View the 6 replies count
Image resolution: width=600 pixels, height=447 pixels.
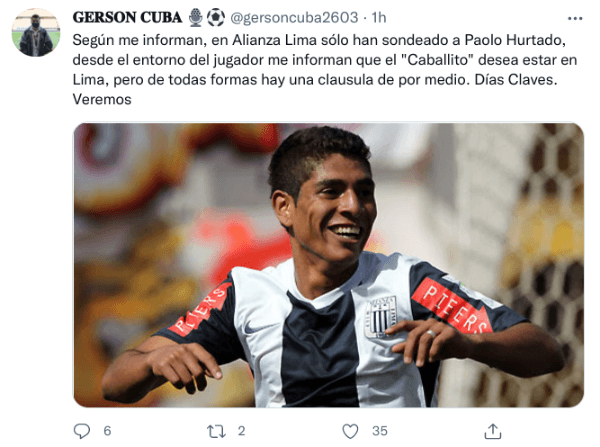(107, 431)
